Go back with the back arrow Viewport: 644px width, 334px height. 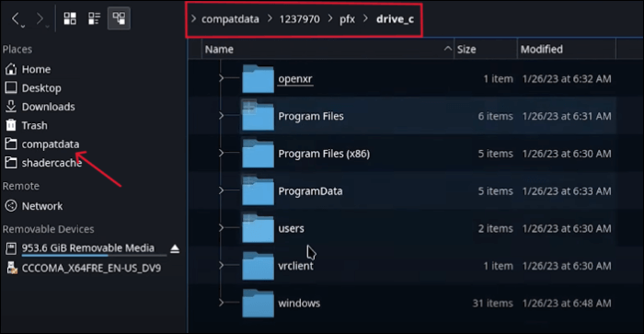pos(16,18)
